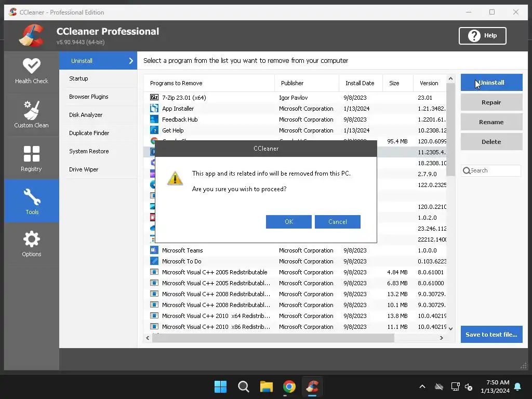Click horizontal scrollbar right arrow
This screenshot has height=399, width=532.
click(441, 338)
